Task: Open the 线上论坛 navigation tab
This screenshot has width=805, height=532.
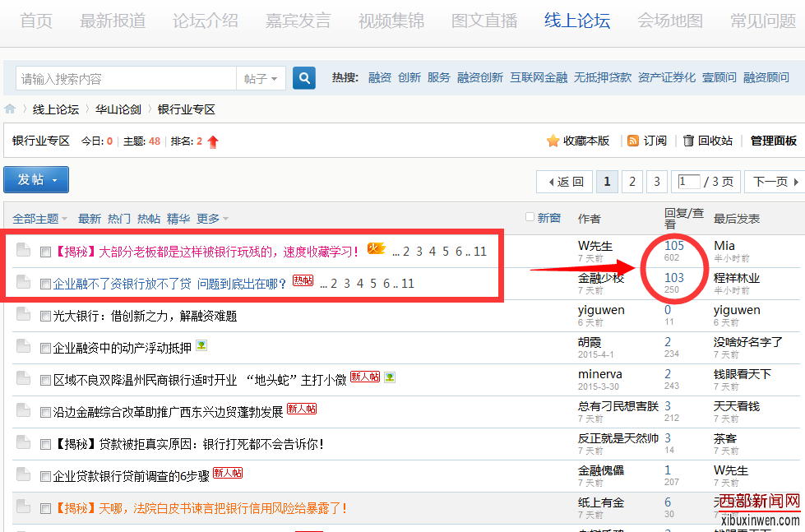Action: tap(577, 21)
